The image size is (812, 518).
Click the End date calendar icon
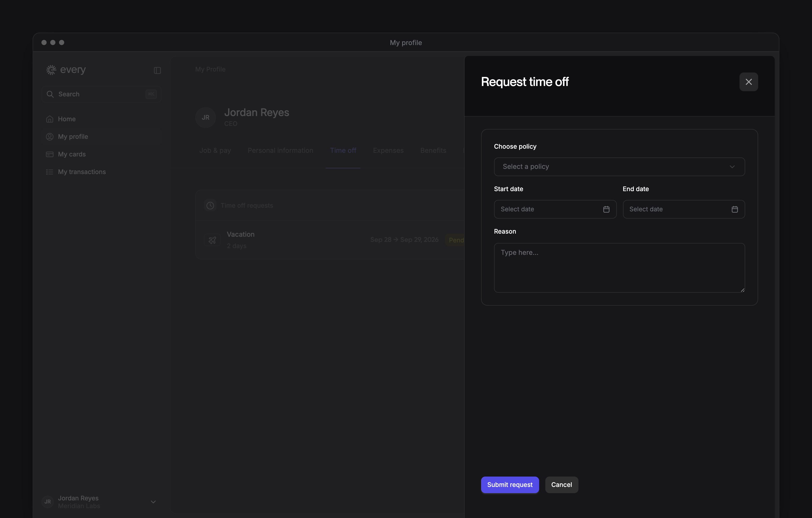click(734, 210)
